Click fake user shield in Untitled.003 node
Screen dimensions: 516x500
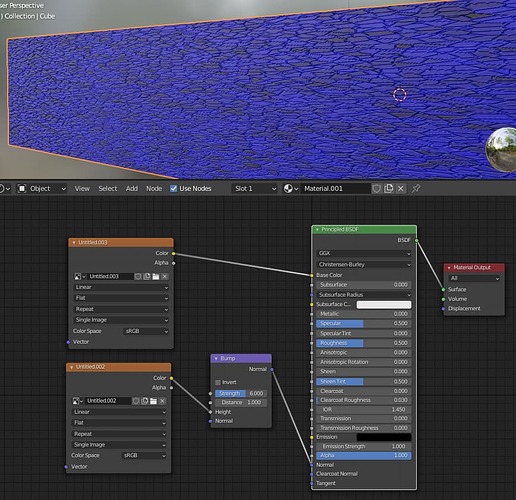[x=138, y=276]
